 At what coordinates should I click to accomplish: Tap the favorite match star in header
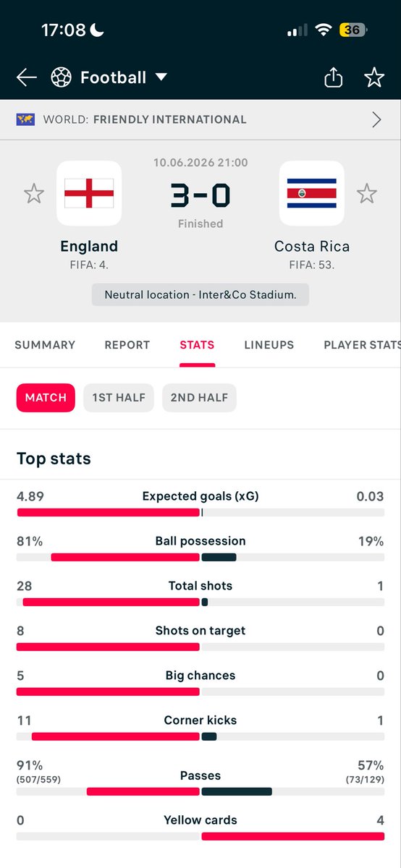[374, 77]
